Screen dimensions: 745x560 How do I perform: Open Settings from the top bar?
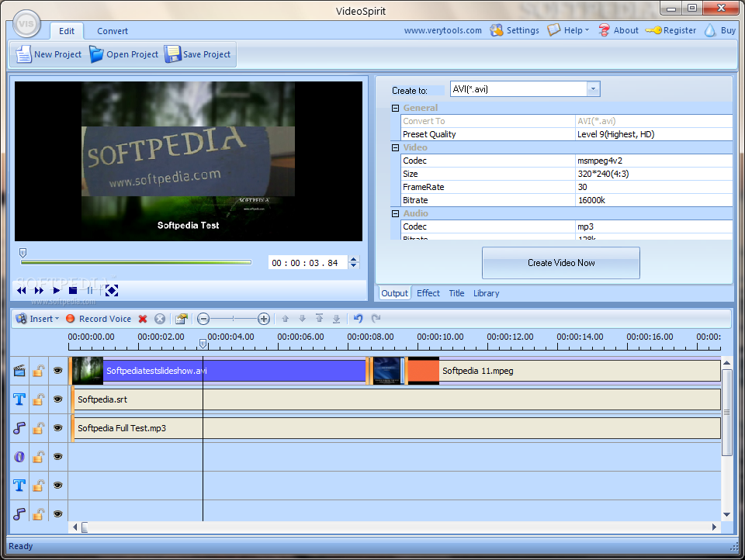[x=515, y=30]
